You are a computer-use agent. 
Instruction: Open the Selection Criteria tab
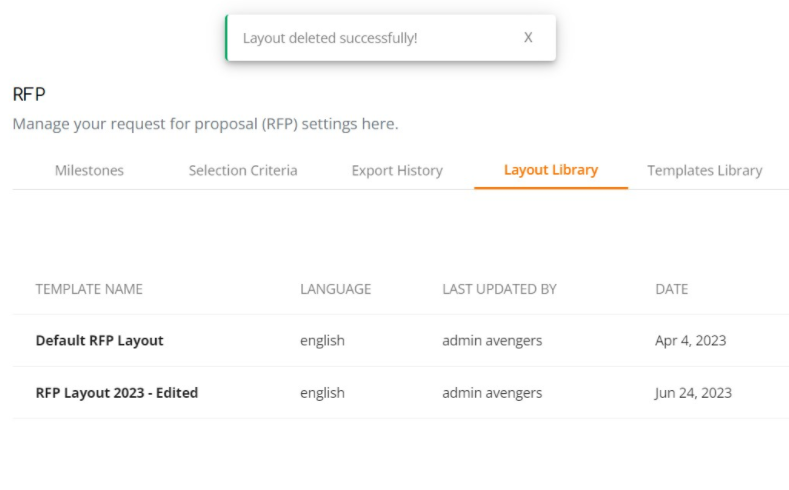[x=243, y=171]
